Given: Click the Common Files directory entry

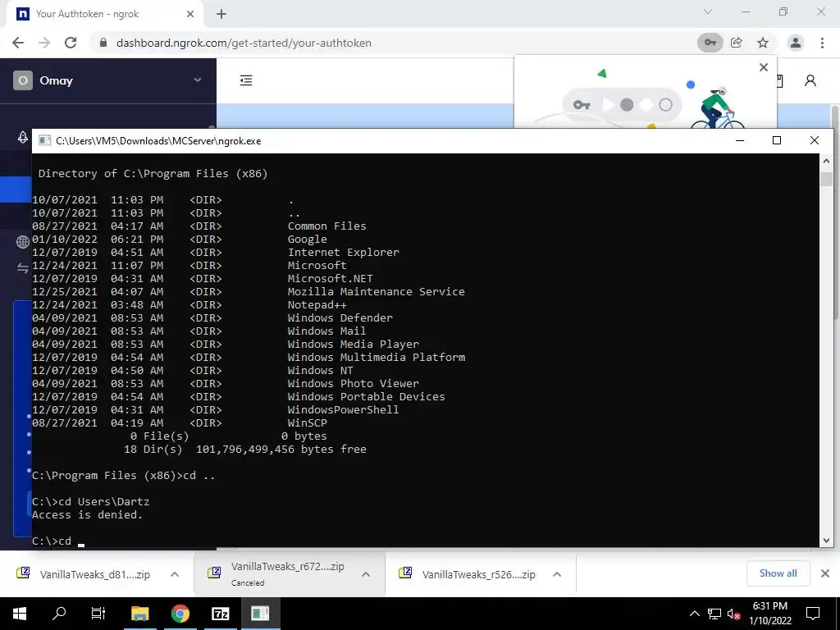Looking at the screenshot, I should click(x=326, y=226).
